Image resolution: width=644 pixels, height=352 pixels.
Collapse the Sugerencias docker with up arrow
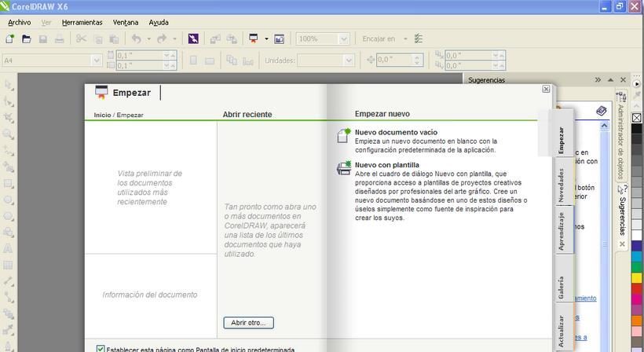point(610,79)
